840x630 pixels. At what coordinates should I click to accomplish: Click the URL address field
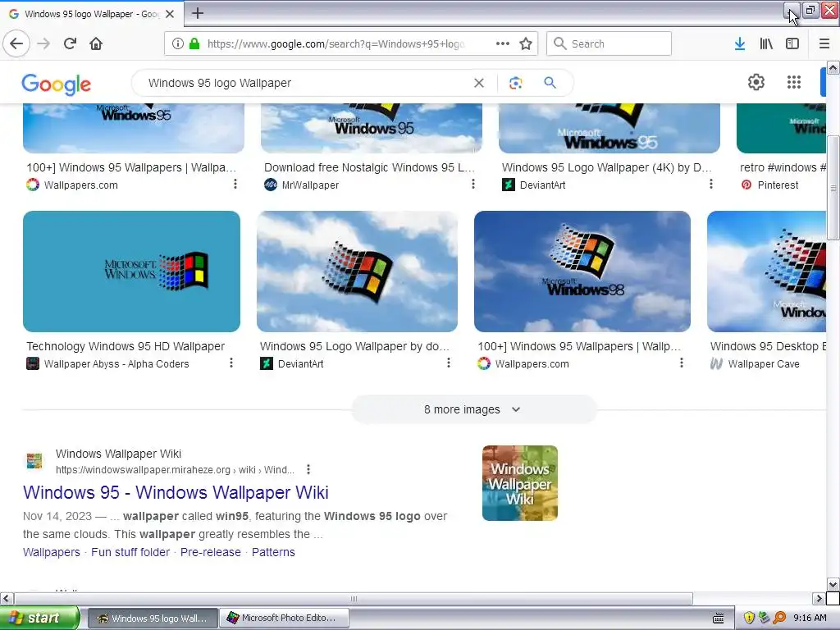[335, 43]
